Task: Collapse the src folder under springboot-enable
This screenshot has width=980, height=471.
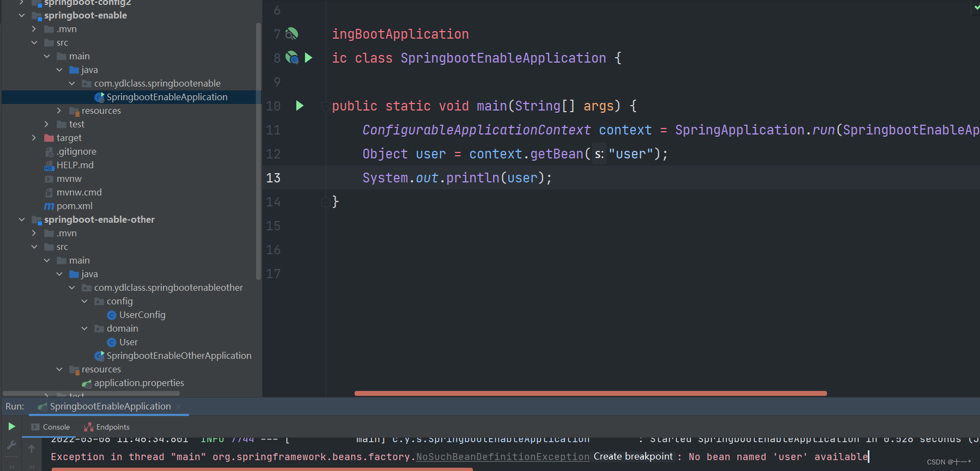Action: (x=34, y=42)
